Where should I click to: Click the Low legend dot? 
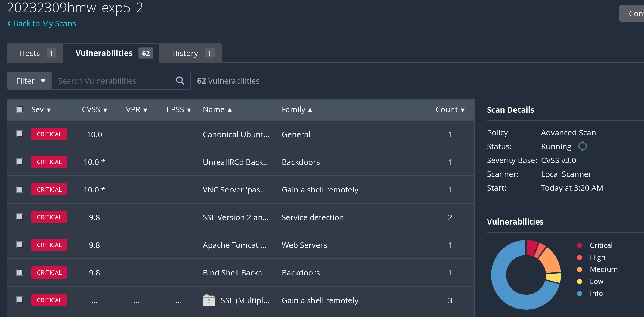pyautogui.click(x=580, y=282)
